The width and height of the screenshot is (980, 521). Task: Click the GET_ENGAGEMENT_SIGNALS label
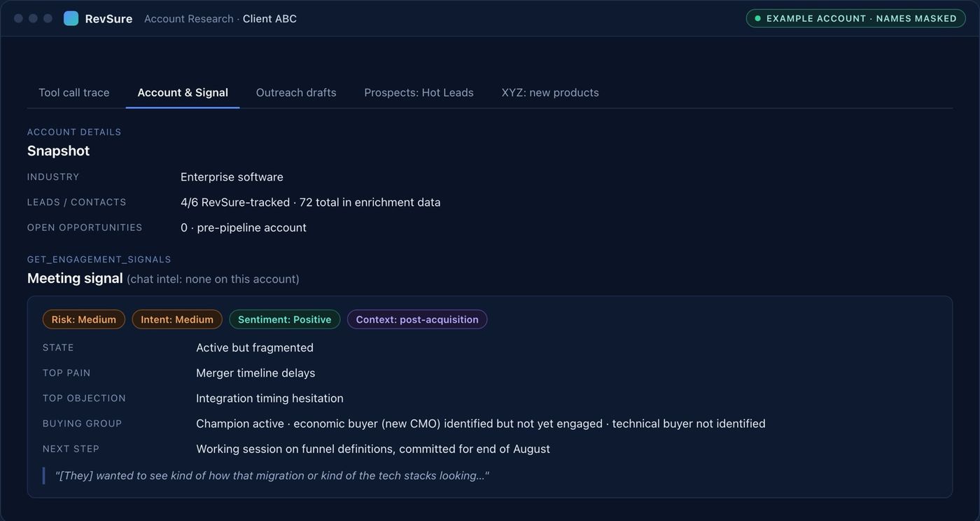(99, 259)
